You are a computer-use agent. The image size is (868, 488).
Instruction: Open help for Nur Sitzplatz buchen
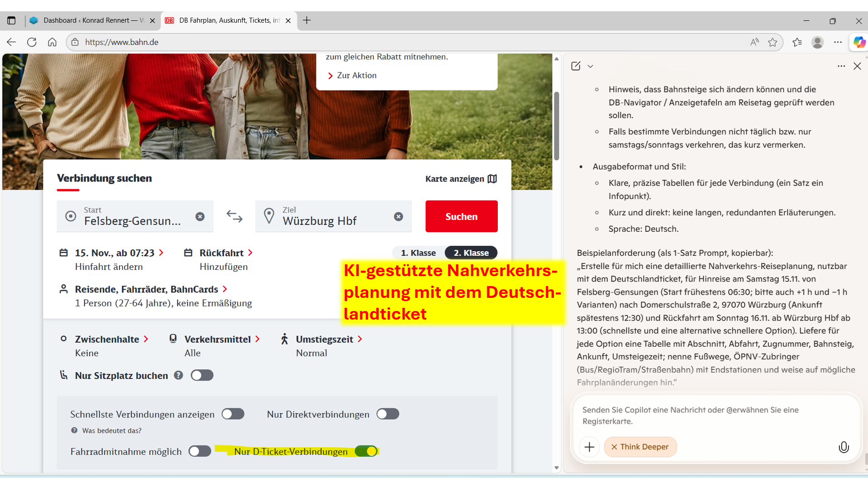[x=179, y=375]
